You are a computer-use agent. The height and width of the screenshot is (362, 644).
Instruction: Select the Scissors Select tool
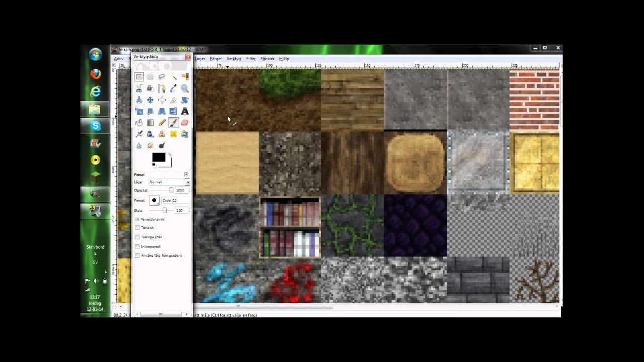pyautogui.click(x=139, y=88)
